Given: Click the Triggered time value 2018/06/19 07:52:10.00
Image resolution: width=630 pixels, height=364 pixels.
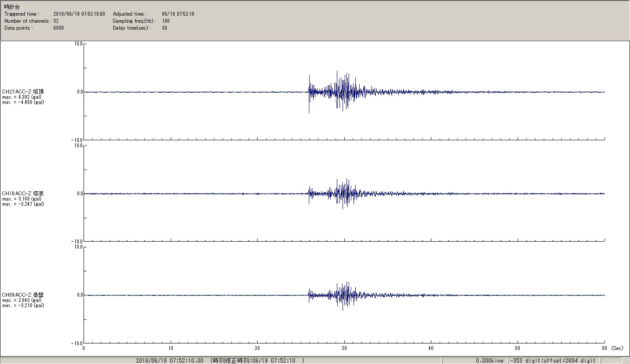Looking at the screenshot, I should point(79,14).
